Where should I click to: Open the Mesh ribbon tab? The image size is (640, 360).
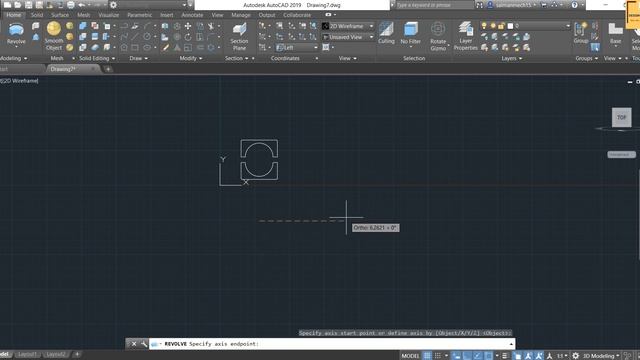point(83,15)
